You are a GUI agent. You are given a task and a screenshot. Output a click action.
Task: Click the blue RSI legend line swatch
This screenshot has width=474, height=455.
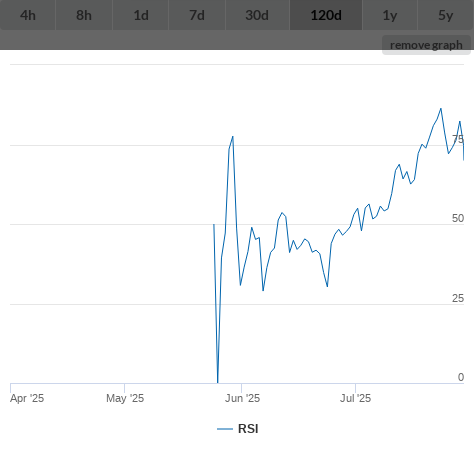[225, 429]
